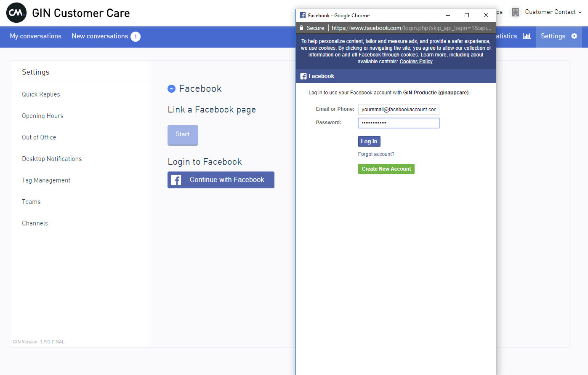This screenshot has width=588, height=375.
Task: Click the Settings gear icon
Action: pos(574,36)
